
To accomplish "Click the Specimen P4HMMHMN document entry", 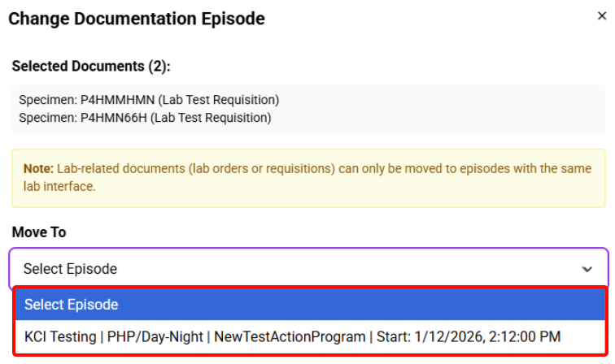I will tap(149, 100).
